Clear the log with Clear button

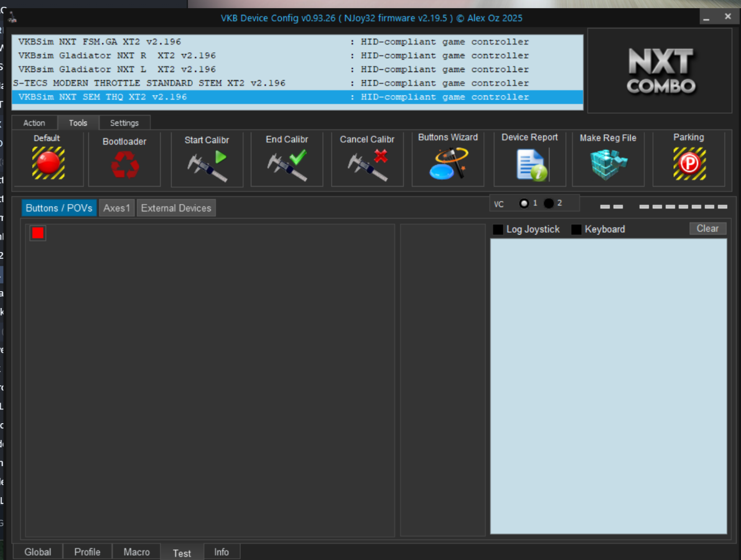707,228
